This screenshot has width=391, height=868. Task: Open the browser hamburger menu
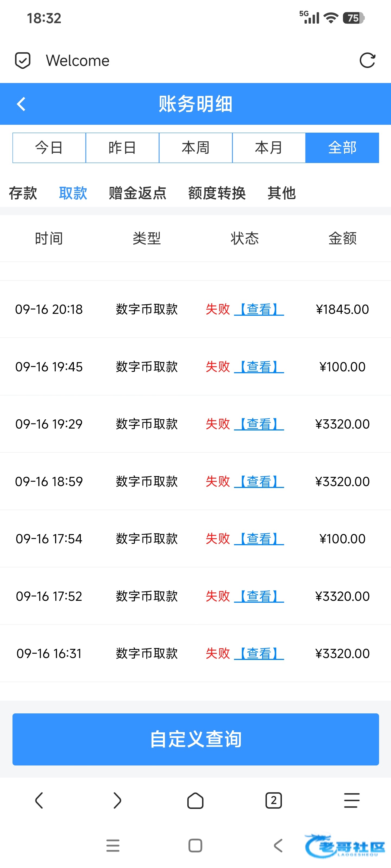pos(352,800)
